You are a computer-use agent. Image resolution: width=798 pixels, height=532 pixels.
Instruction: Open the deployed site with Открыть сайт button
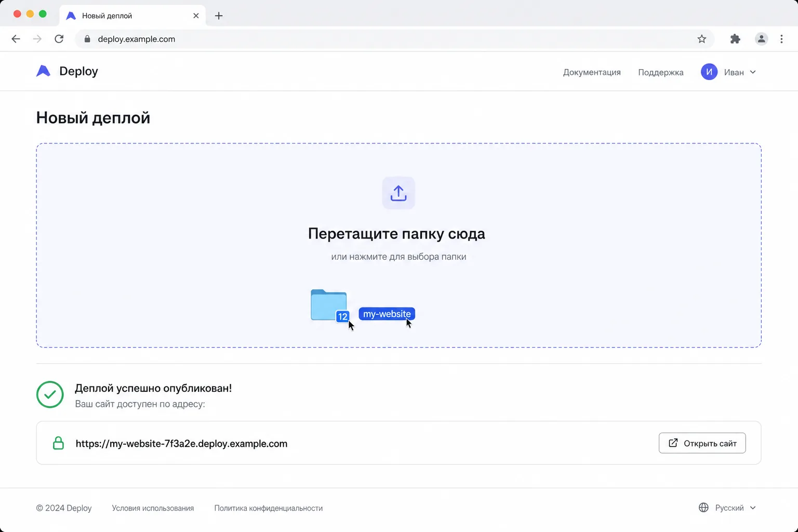pos(702,443)
